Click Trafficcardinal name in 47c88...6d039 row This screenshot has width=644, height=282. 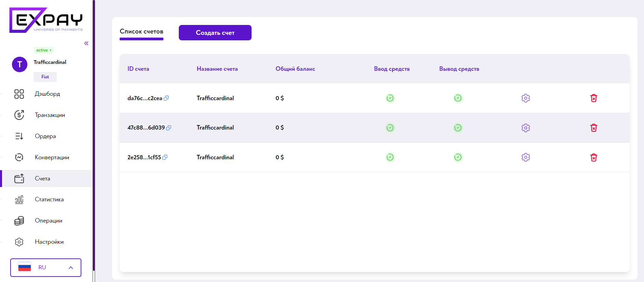pos(215,127)
